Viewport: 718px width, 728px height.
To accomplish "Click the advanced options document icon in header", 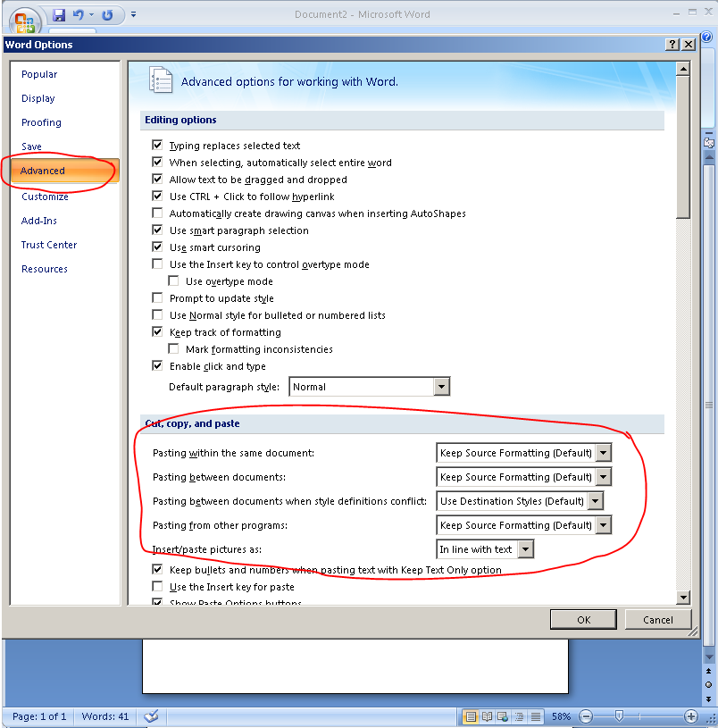I will click(160, 79).
